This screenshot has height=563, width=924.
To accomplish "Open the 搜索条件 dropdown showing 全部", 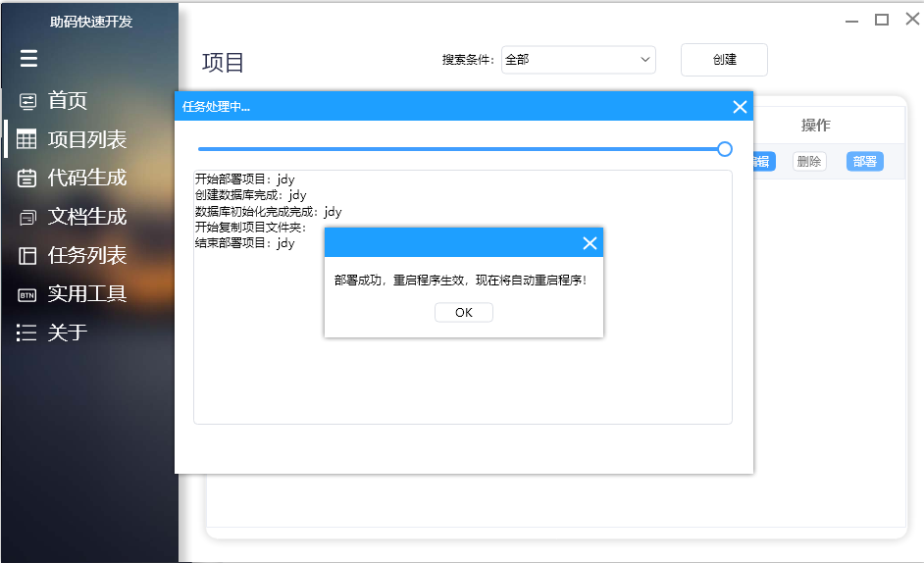I will coord(578,60).
